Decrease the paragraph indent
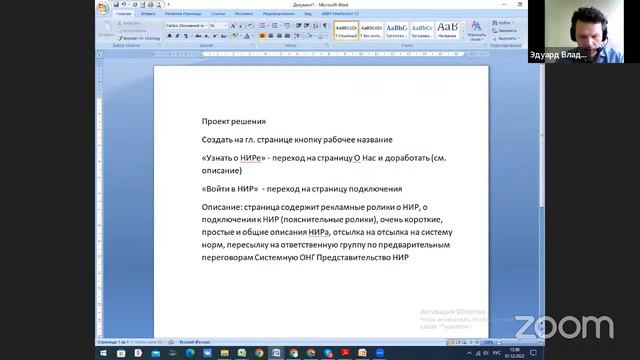 299,26
